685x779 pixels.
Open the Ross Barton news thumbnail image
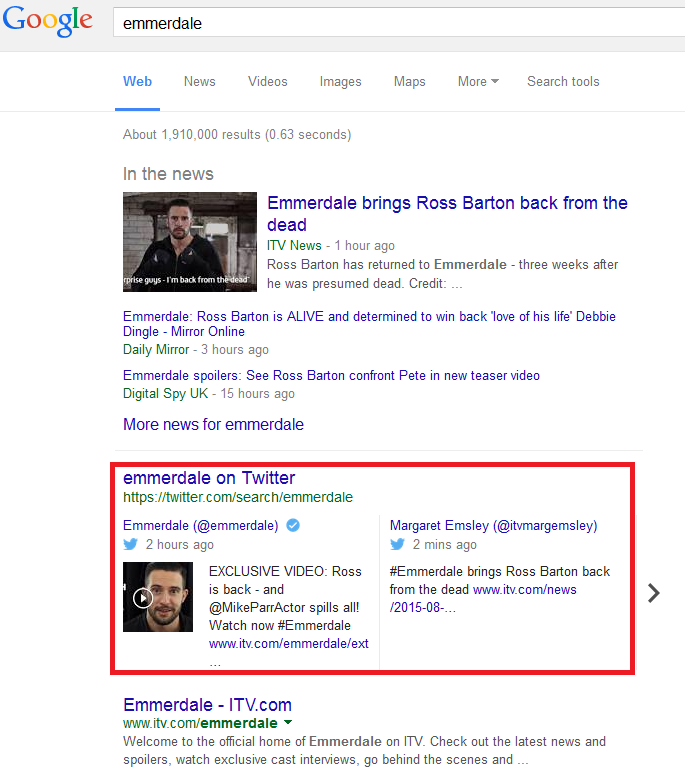click(x=190, y=242)
